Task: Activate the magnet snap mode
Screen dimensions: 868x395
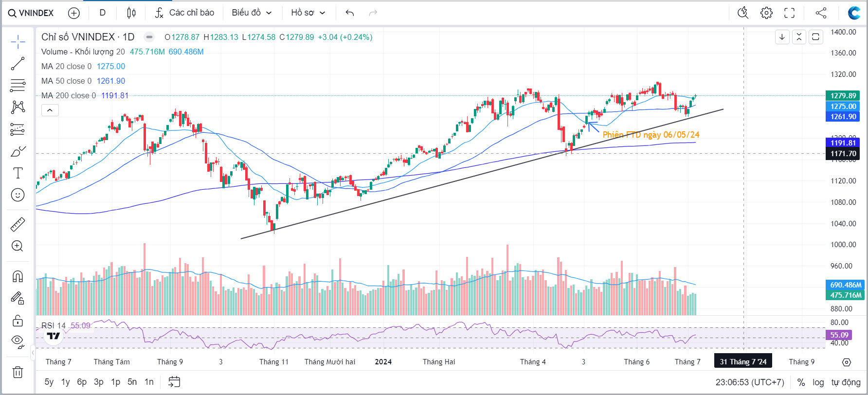Action: pyautogui.click(x=18, y=276)
